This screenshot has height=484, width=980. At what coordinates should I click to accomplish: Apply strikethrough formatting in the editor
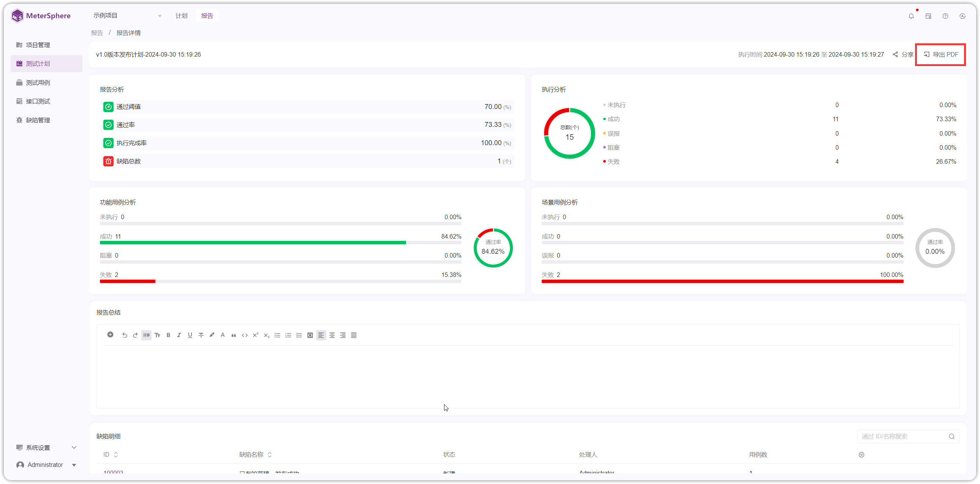pyautogui.click(x=201, y=335)
